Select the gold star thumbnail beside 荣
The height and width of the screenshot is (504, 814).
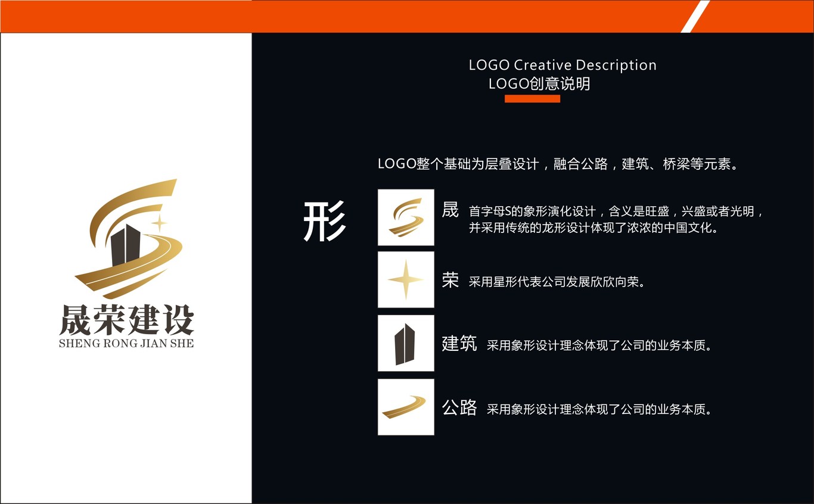[x=406, y=279]
